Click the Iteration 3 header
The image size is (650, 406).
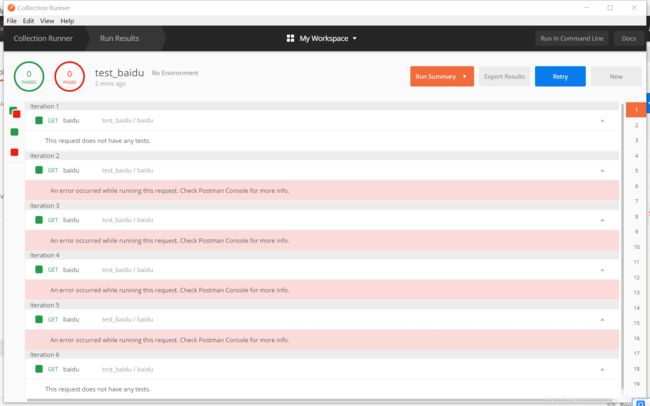[x=322, y=205]
